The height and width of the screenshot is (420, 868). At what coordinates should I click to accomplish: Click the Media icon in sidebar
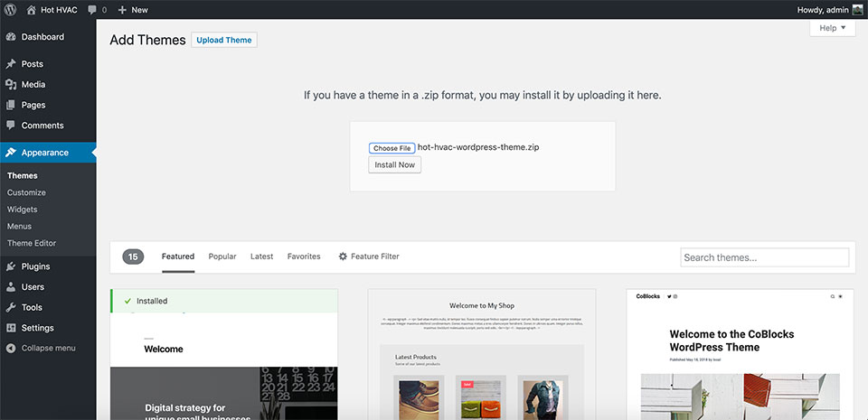(11, 85)
